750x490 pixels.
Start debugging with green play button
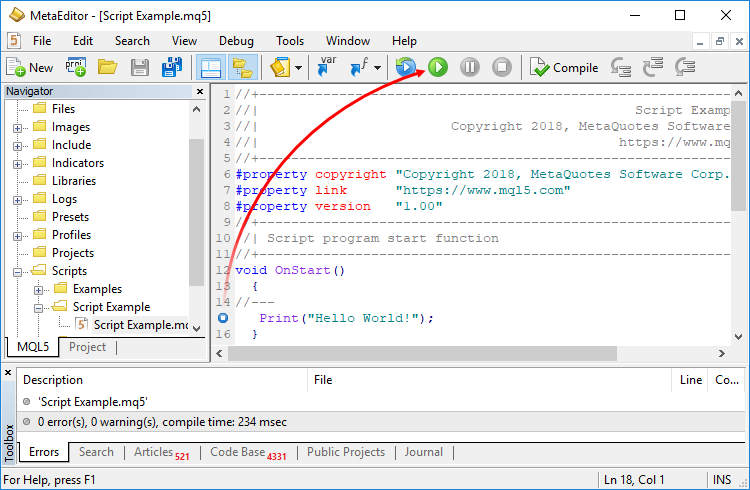(x=438, y=67)
